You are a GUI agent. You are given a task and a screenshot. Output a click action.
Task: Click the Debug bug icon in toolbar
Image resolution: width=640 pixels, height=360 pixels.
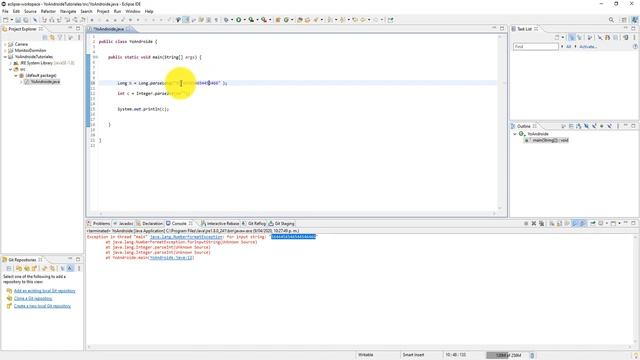point(226,20)
